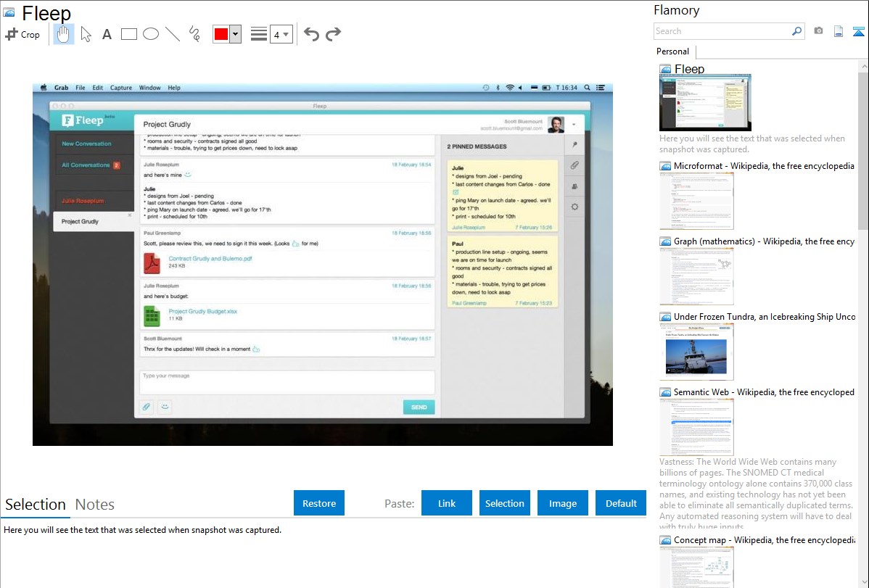Image resolution: width=869 pixels, height=588 pixels.
Task: Open the Graph (mathematics) snapshot thumbnail
Action: pyautogui.click(x=696, y=276)
